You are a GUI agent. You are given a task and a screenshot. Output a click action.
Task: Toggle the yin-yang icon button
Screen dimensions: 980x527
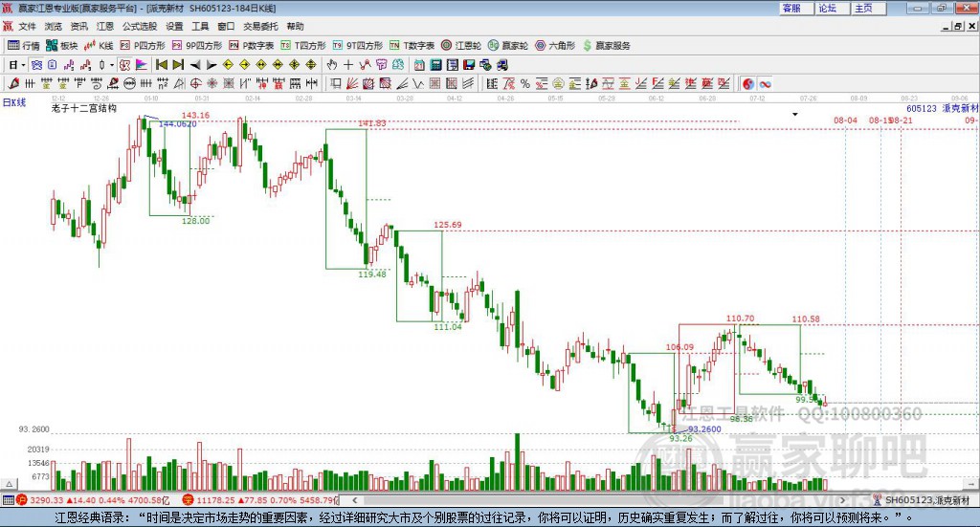[x=748, y=83]
